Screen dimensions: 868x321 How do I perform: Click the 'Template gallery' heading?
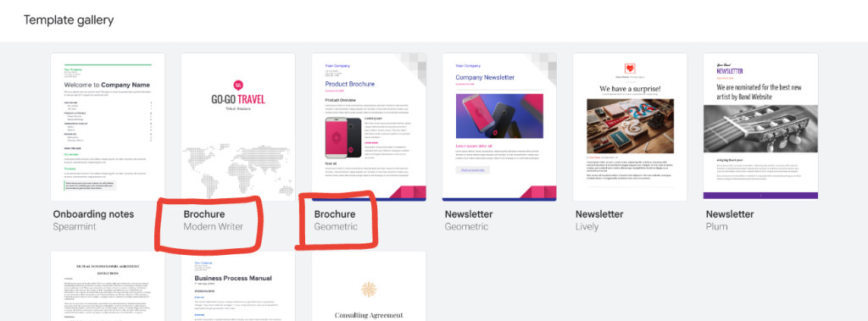[69, 20]
